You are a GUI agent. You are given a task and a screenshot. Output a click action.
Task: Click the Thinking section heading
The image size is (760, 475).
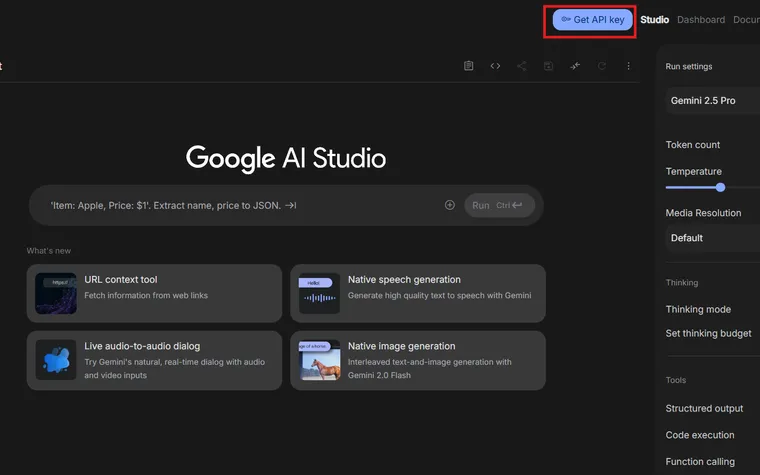tap(681, 283)
